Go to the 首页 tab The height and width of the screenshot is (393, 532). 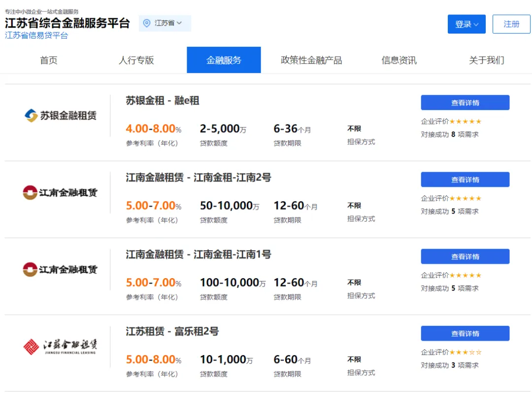pyautogui.click(x=48, y=60)
